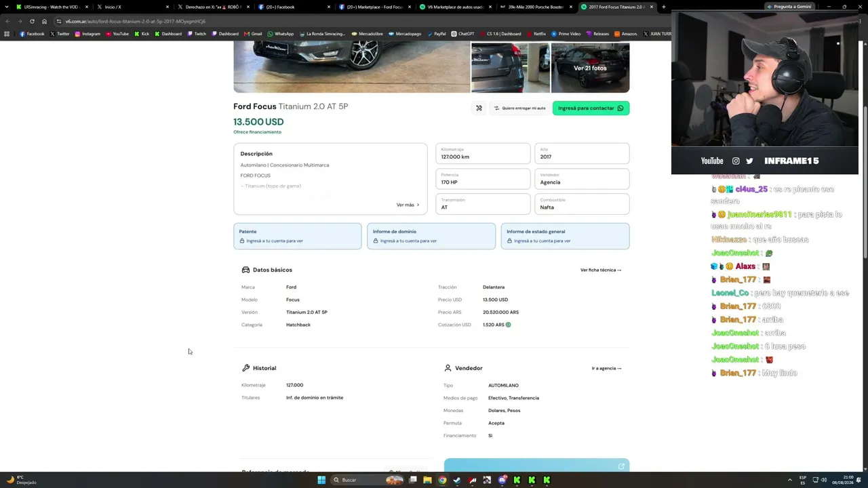Open Google Chrome from the taskbar
This screenshot has height=488, width=868.
442,480
